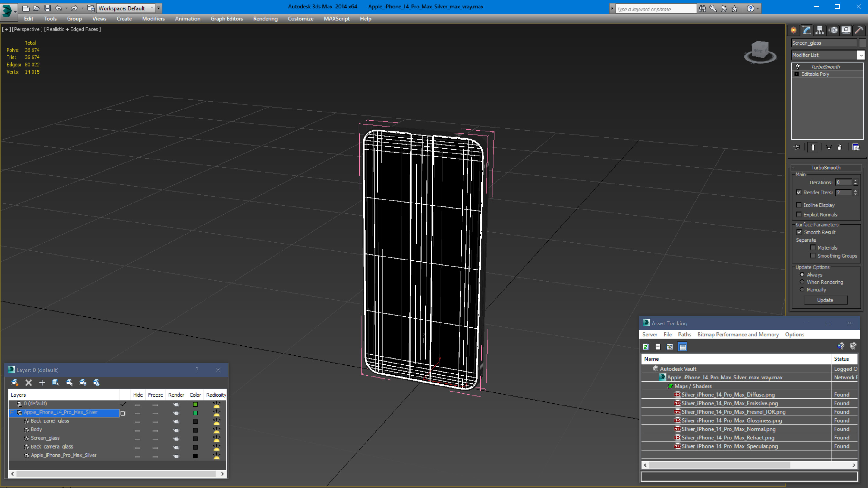Remove modifier from the stack icon
This screenshot has height=488, width=868.
point(840,147)
